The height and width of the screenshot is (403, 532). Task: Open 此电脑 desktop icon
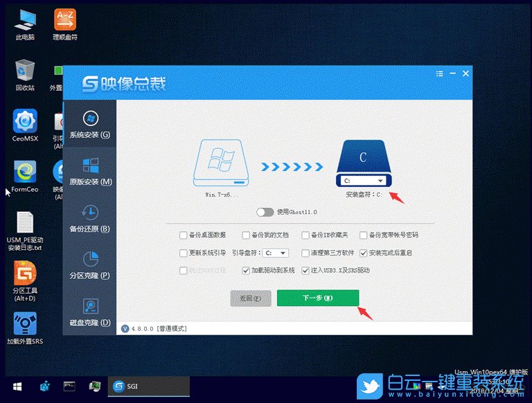click(x=25, y=24)
